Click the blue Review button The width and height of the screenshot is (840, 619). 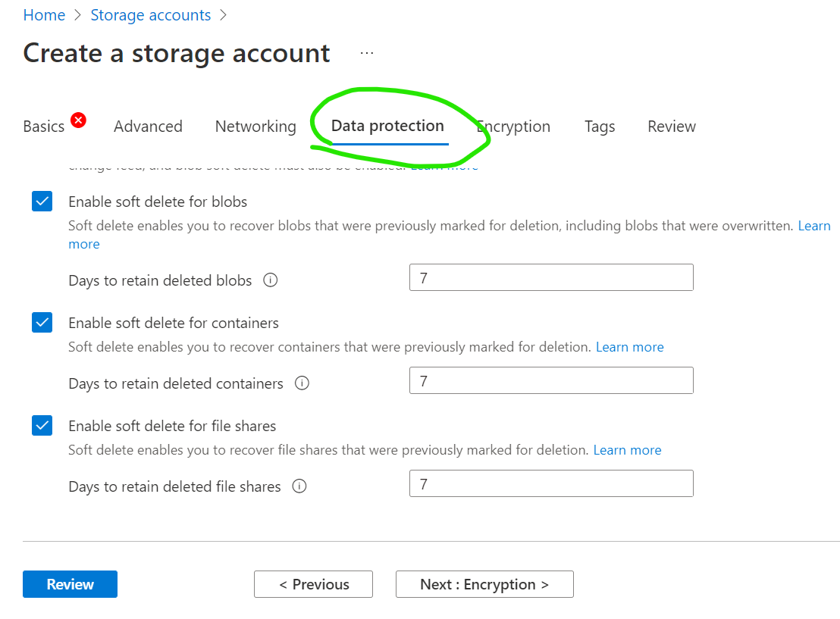tap(71, 584)
